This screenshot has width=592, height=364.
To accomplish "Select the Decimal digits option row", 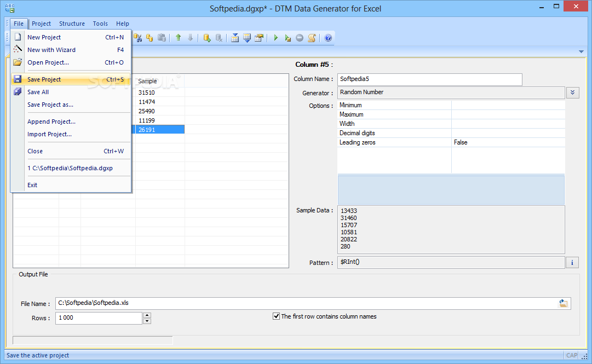I will tap(451, 133).
